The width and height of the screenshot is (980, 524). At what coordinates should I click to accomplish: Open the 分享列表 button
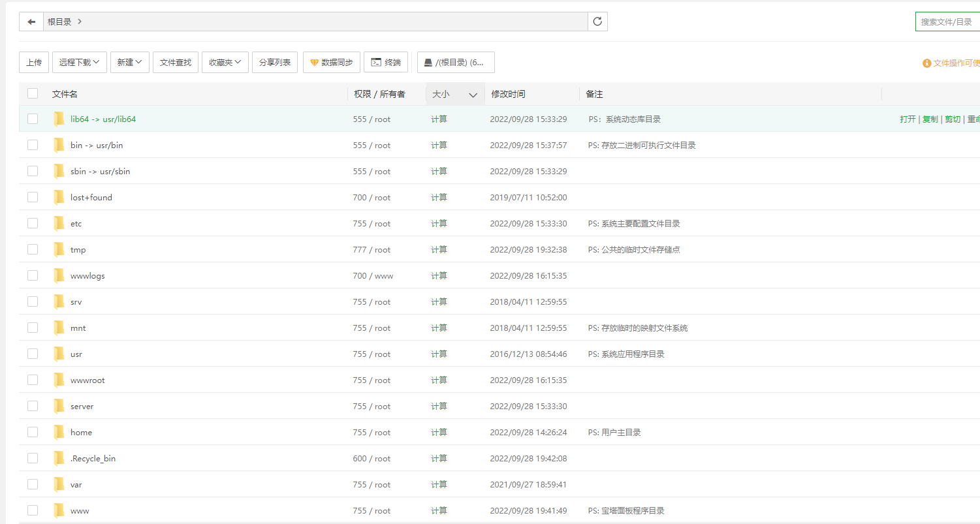coord(275,62)
